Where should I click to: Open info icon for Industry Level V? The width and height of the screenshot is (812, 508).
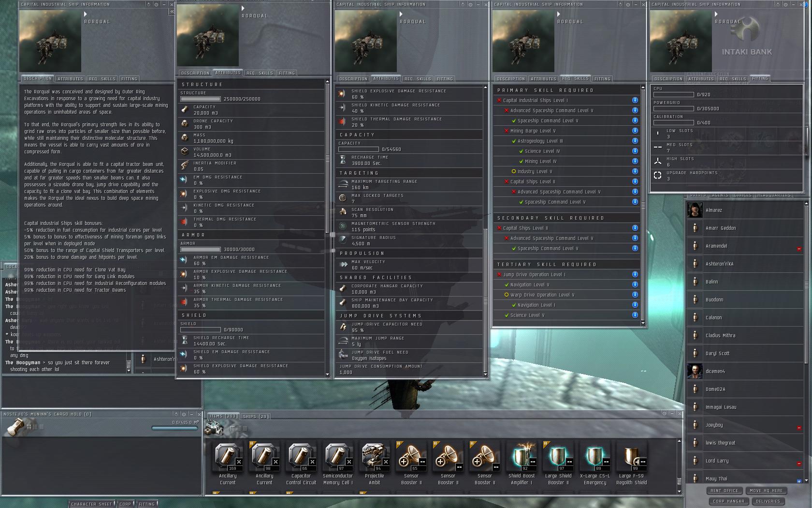pyautogui.click(x=635, y=171)
